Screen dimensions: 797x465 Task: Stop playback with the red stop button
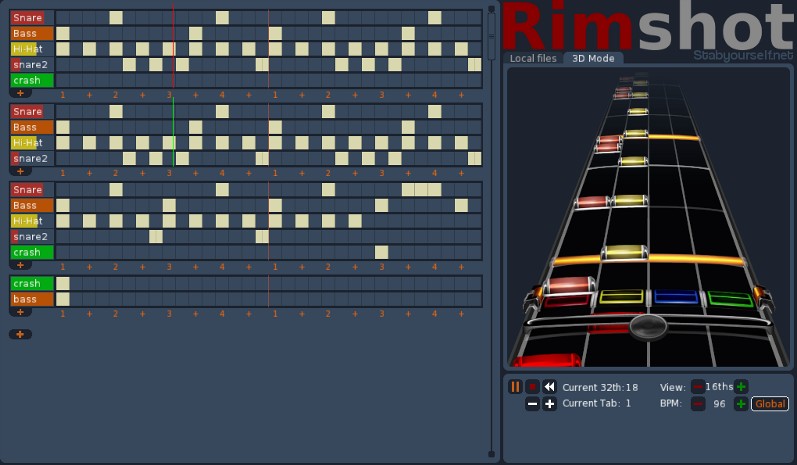[x=532, y=387]
